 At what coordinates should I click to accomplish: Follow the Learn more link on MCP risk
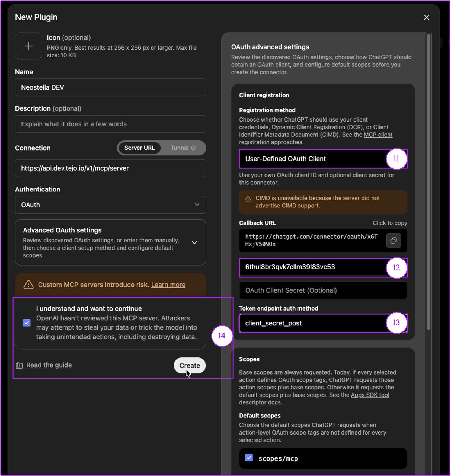pos(168,285)
